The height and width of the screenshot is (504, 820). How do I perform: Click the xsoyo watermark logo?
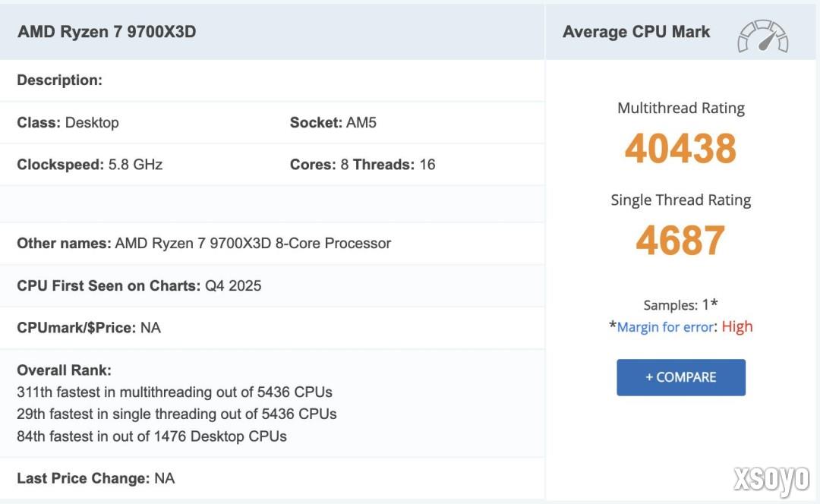pyautogui.click(x=772, y=480)
